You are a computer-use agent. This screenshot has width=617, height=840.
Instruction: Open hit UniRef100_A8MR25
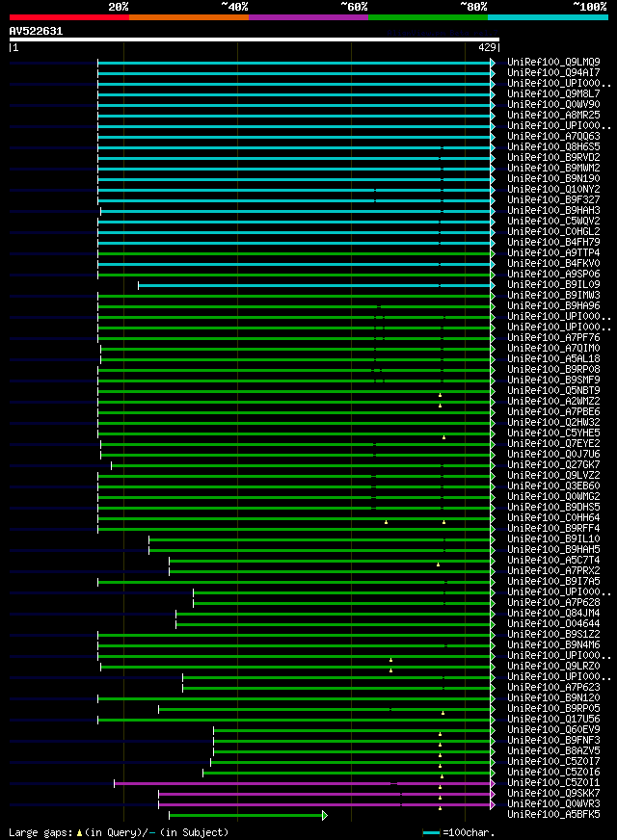553,116
